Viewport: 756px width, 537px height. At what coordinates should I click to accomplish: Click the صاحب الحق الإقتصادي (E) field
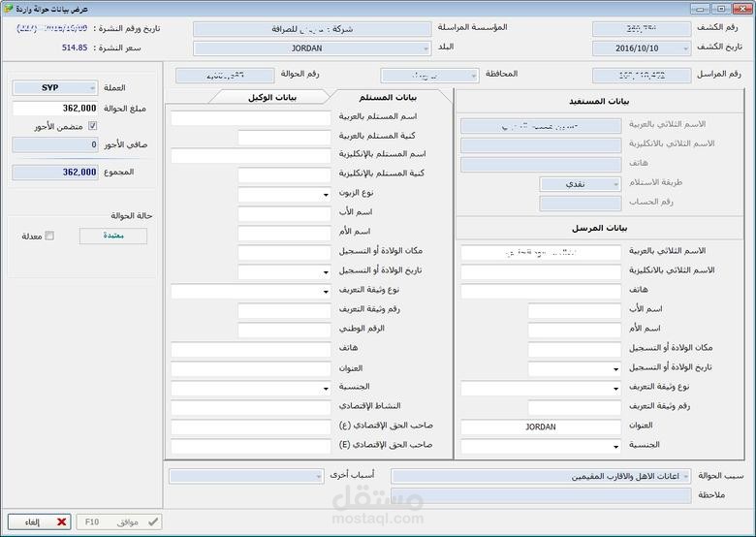click(251, 447)
